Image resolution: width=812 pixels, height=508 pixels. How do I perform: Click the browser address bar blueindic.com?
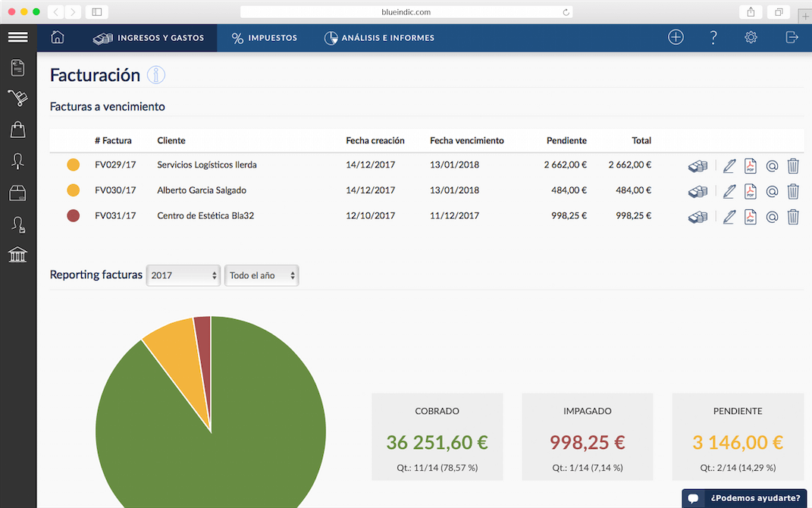coord(406,12)
